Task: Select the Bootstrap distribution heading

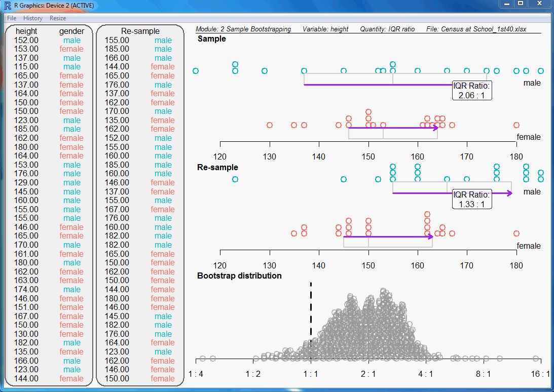Action: point(239,276)
